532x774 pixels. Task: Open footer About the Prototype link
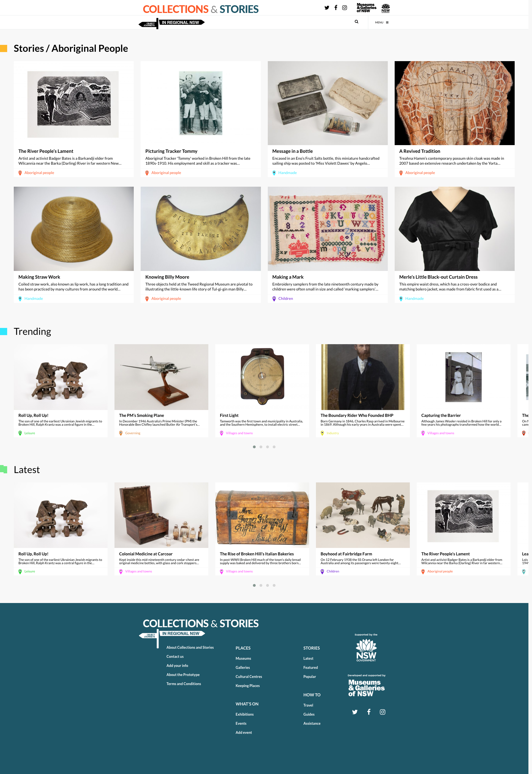[x=183, y=675]
